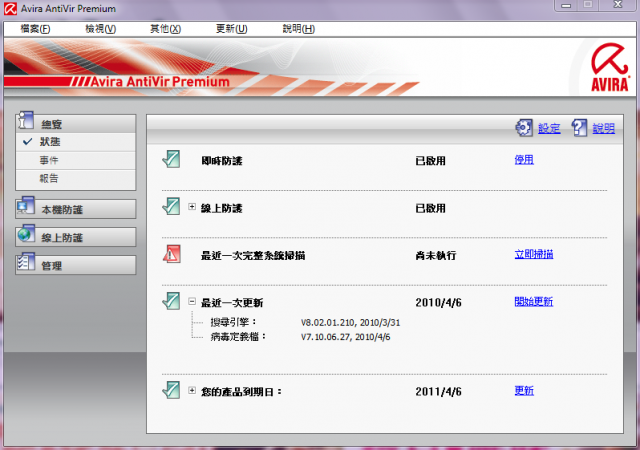Click the 即時防護 label

click(x=222, y=161)
